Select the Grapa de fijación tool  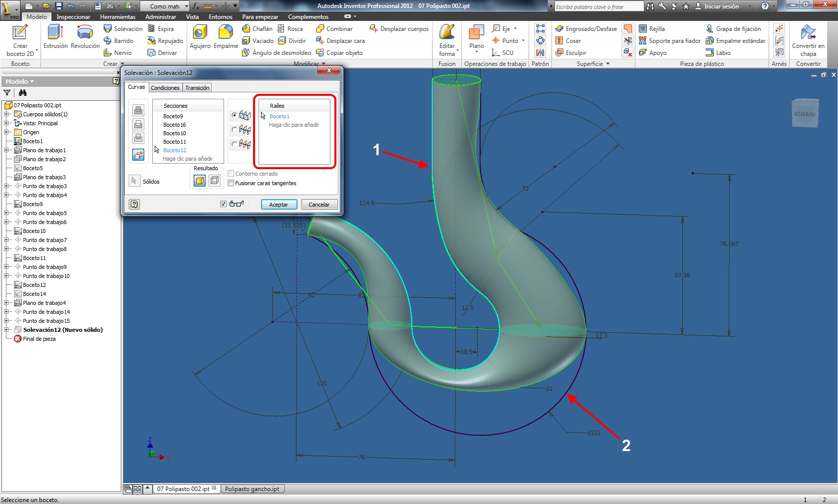(x=733, y=28)
